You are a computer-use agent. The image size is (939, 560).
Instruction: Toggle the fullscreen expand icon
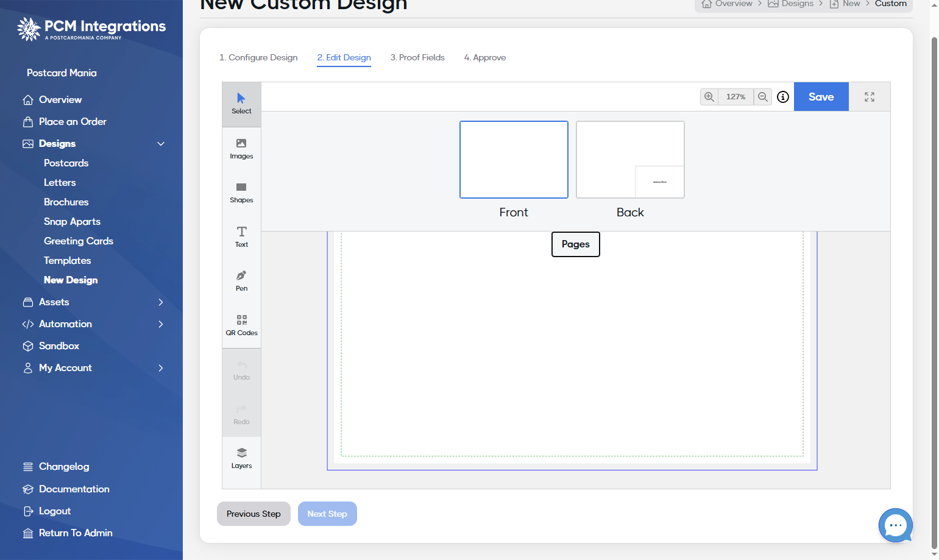870,97
